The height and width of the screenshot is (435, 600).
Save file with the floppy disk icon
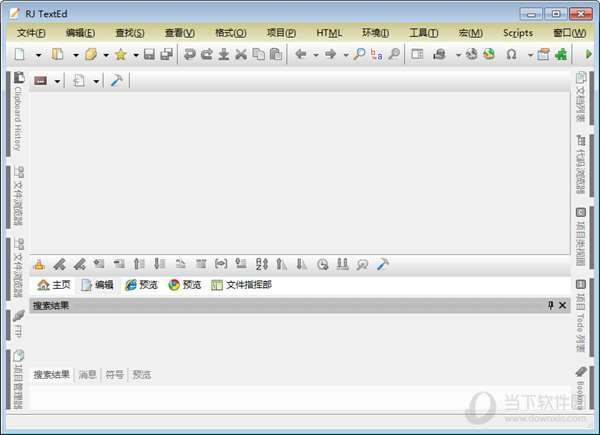tap(149, 54)
